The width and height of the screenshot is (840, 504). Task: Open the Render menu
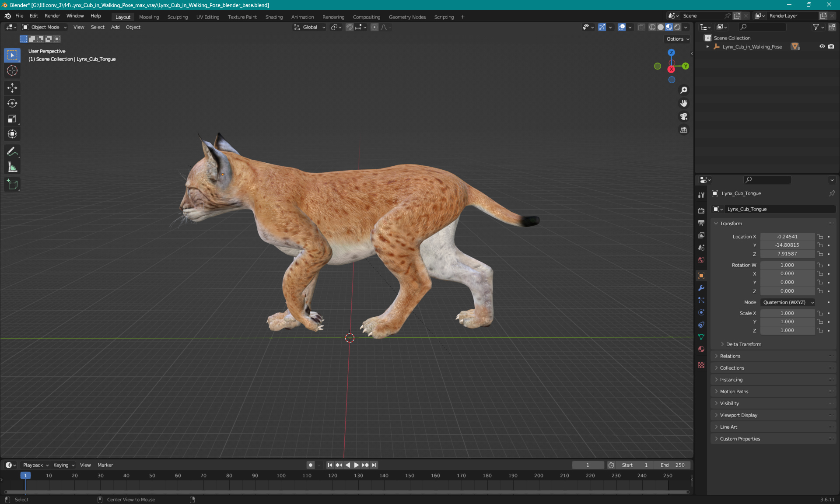(x=52, y=16)
